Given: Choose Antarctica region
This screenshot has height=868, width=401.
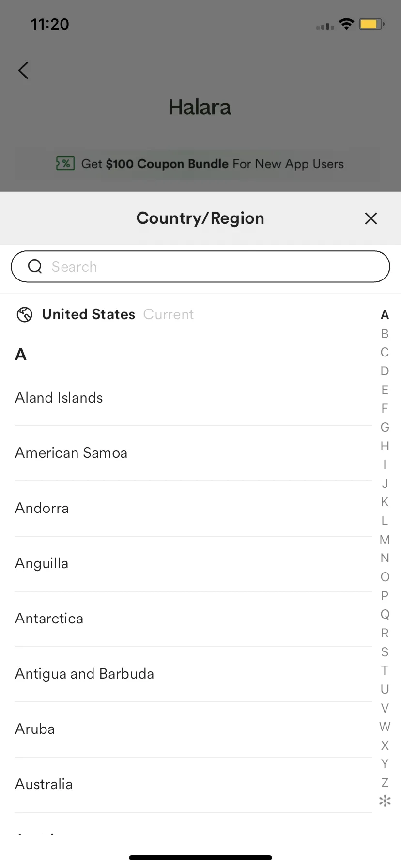Looking at the screenshot, I should (49, 619).
